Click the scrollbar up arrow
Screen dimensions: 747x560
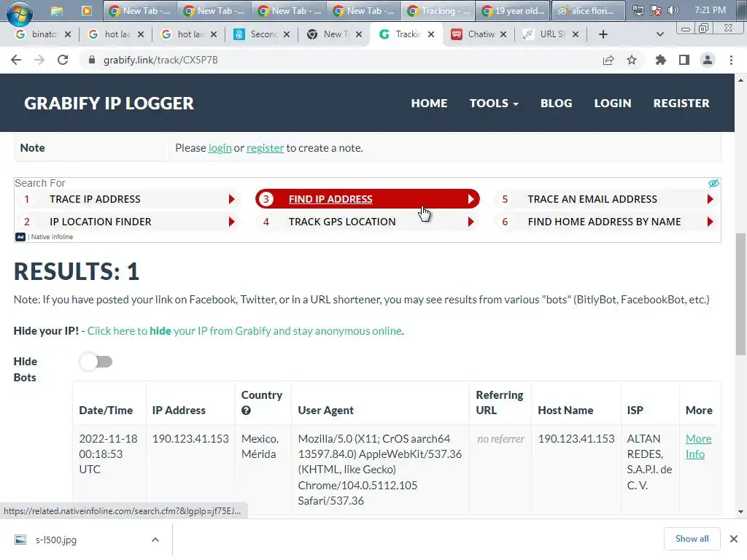click(740, 80)
